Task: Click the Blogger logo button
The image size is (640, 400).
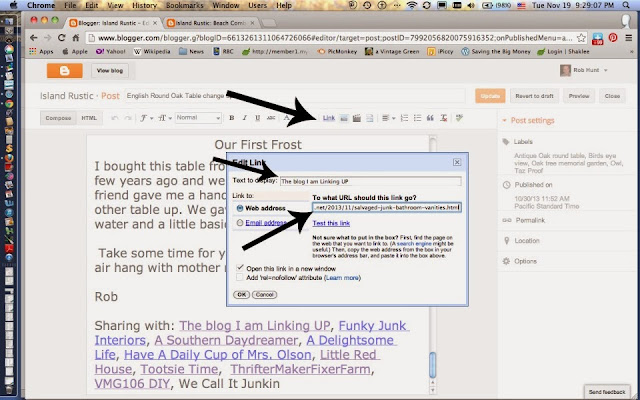Action: [64, 71]
